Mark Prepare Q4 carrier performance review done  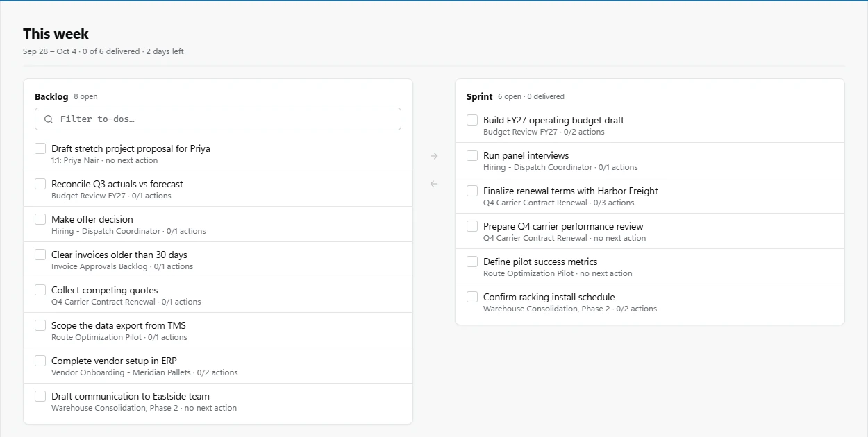click(x=472, y=226)
